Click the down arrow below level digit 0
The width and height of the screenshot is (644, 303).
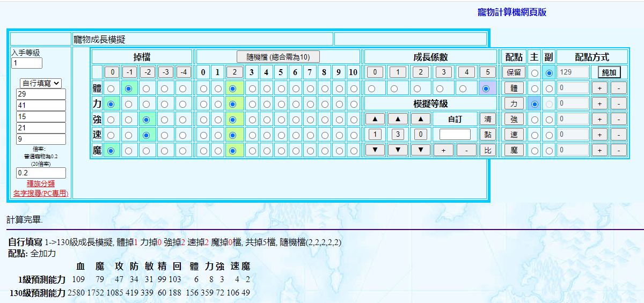(421, 150)
